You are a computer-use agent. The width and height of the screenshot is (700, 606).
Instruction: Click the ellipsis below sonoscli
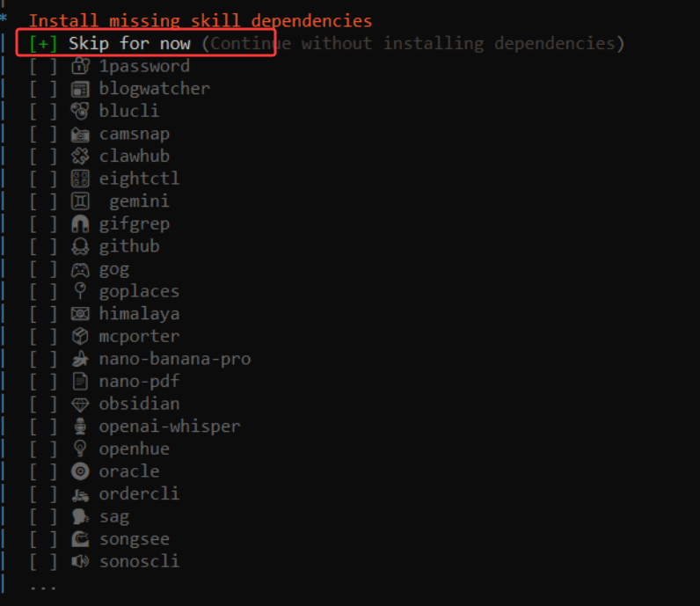click(x=43, y=585)
